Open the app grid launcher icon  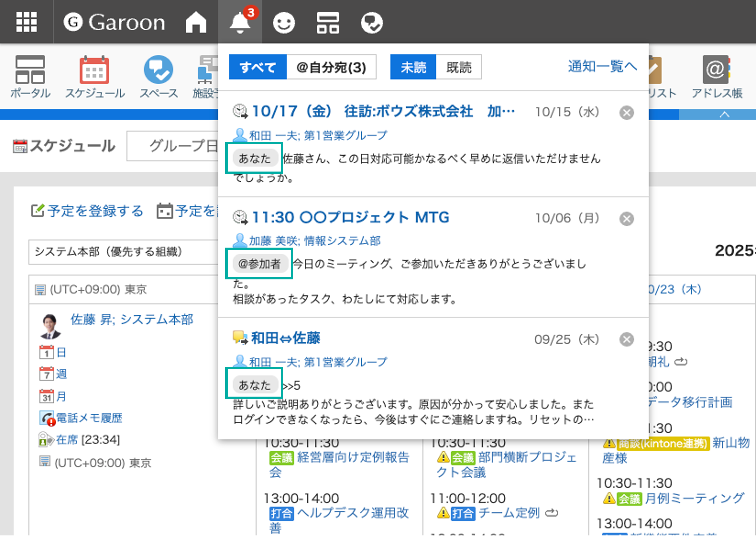coord(26,22)
